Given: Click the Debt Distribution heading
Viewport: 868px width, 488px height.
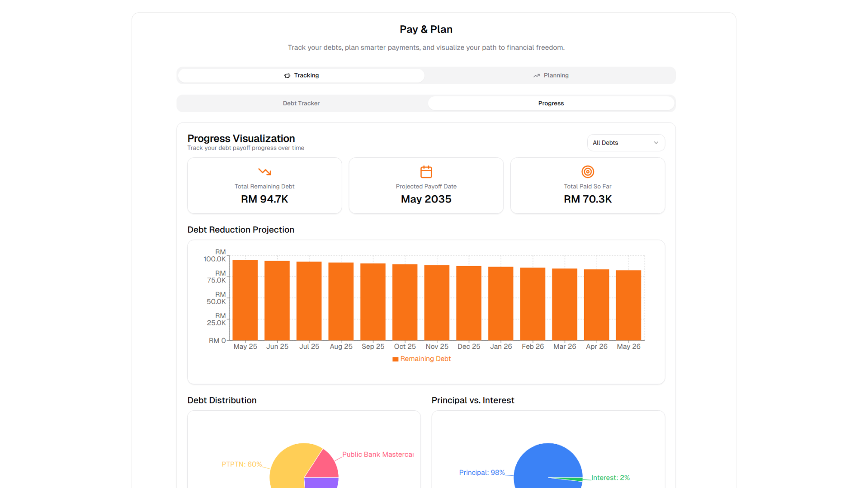Looking at the screenshot, I should [x=222, y=400].
